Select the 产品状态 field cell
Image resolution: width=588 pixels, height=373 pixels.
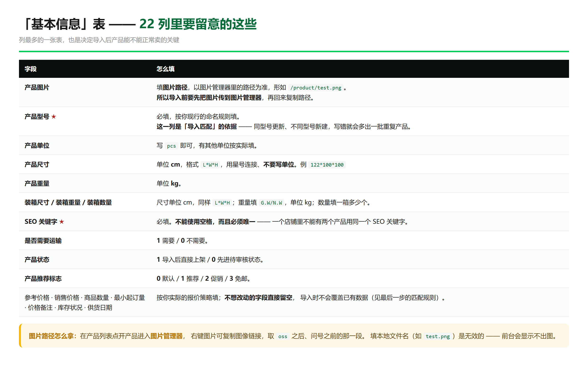[x=85, y=259]
